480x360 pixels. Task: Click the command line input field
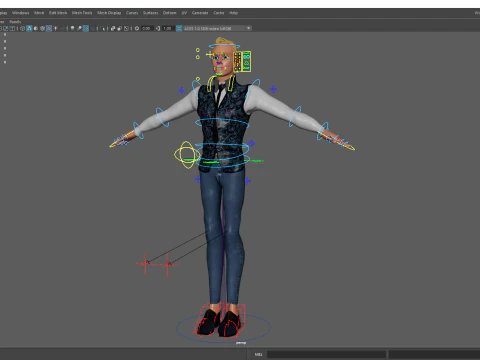coord(326,354)
